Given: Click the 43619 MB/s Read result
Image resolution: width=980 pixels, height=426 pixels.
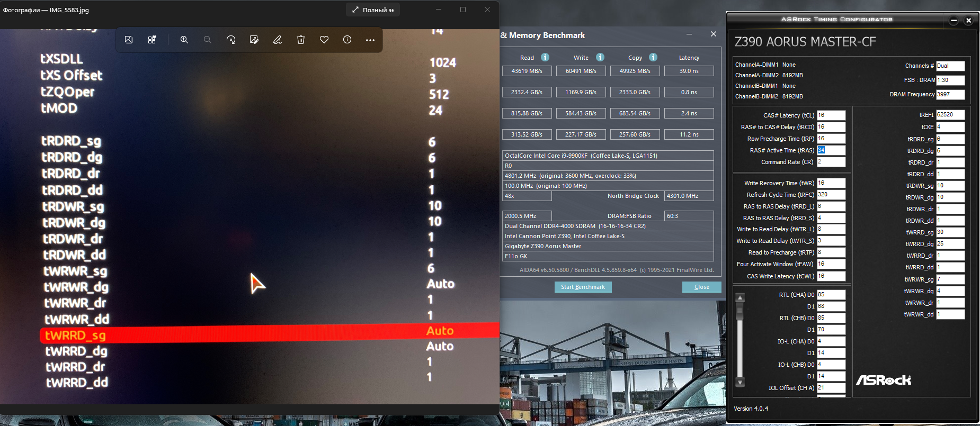Looking at the screenshot, I should point(527,71).
